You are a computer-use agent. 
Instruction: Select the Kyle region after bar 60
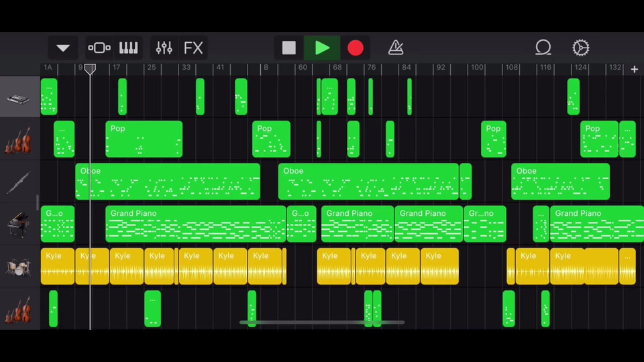pyautogui.click(x=334, y=266)
